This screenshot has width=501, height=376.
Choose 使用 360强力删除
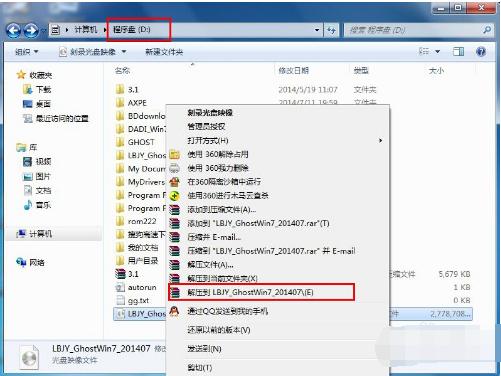coord(218,168)
